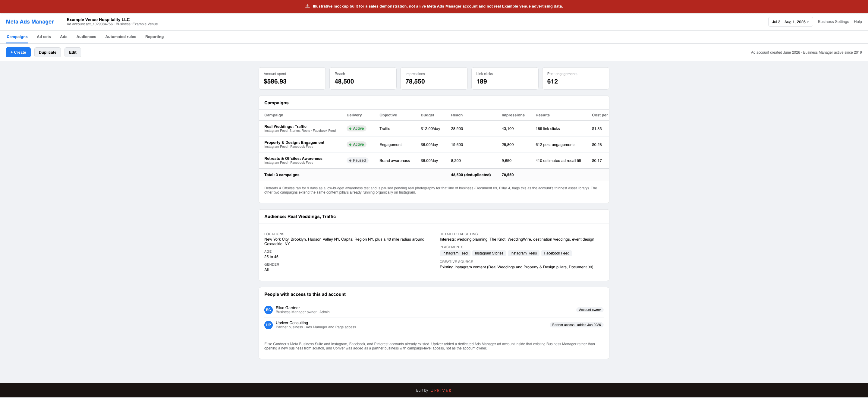Select the Link clicks summary card

[505, 78]
